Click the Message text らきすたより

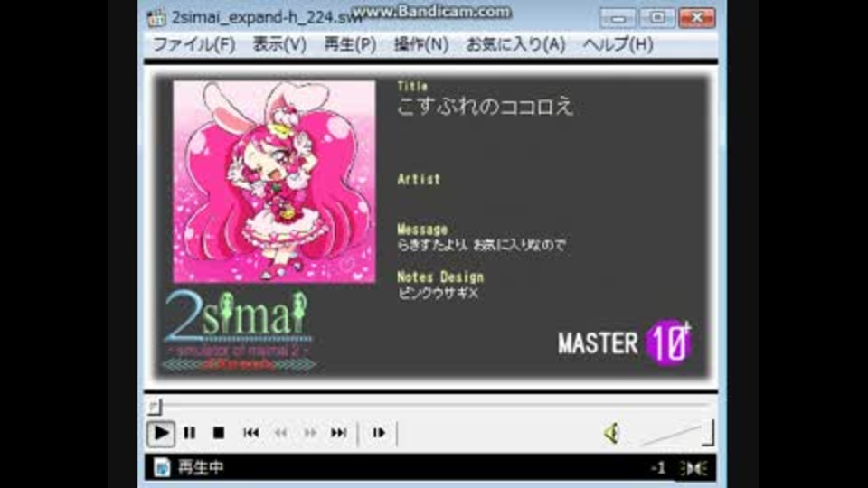click(432, 245)
